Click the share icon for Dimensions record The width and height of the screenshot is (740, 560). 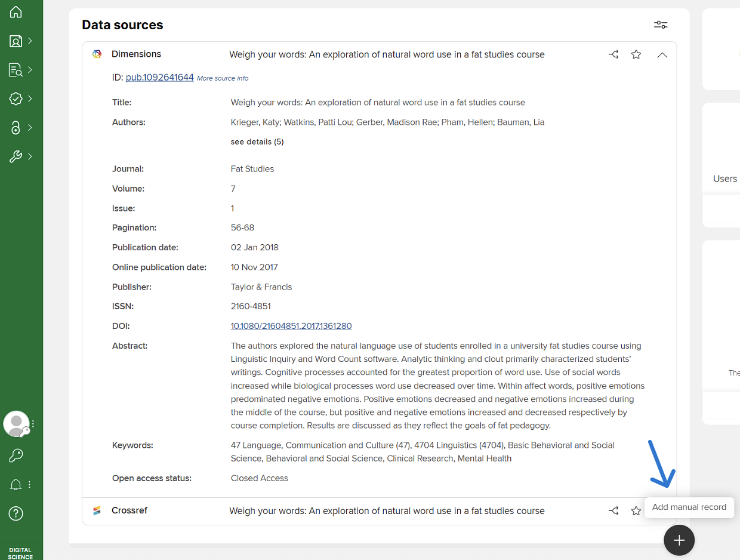[x=613, y=54]
